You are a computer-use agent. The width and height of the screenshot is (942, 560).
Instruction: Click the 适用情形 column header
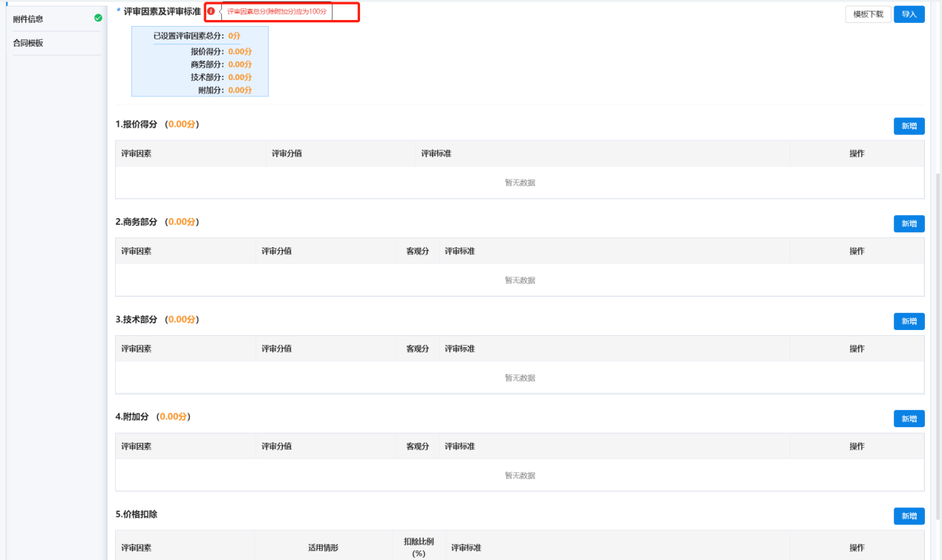[x=323, y=548]
